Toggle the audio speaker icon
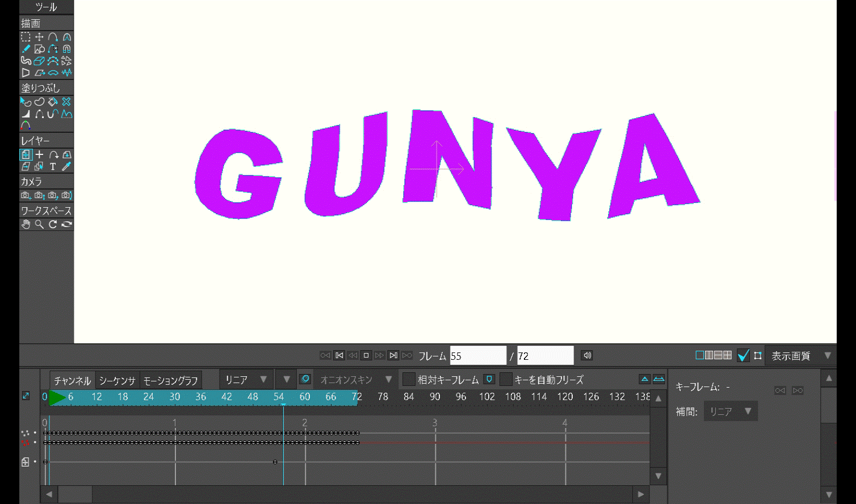Viewport: 856px width, 504px height. pyautogui.click(x=587, y=355)
